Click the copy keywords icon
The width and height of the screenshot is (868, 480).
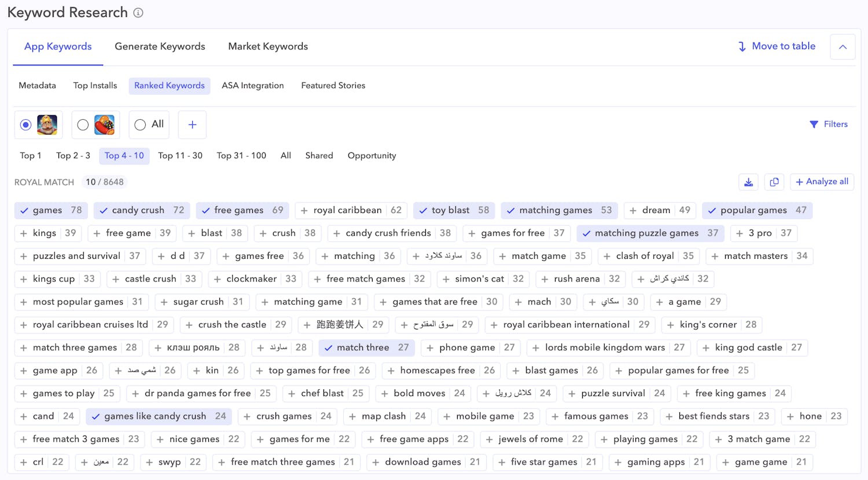coord(774,182)
